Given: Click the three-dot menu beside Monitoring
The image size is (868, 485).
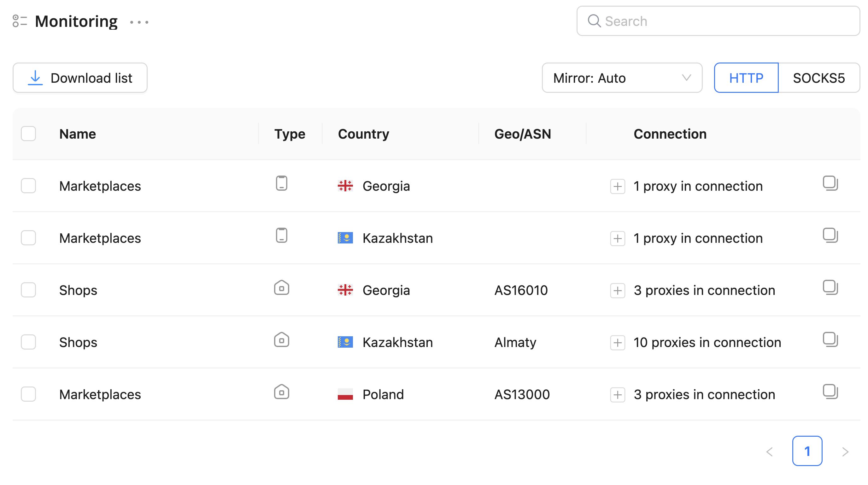Looking at the screenshot, I should point(139,22).
